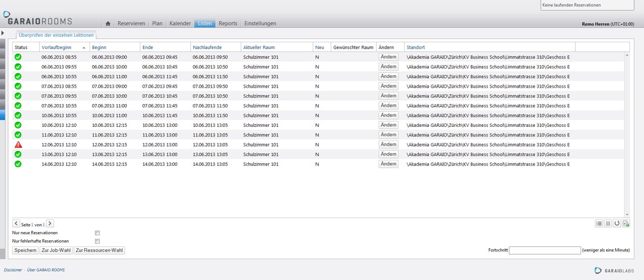Open the column chooser icon
The height and width of the screenshot is (280, 644).
(x=608, y=224)
